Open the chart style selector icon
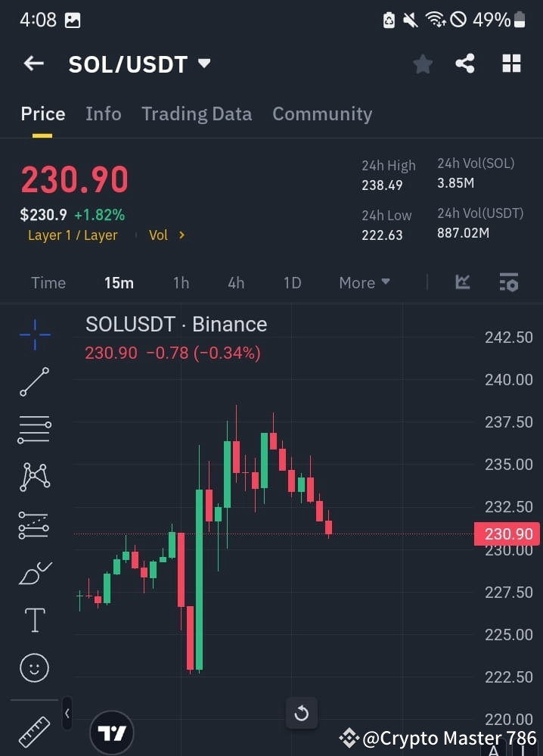 (461, 282)
